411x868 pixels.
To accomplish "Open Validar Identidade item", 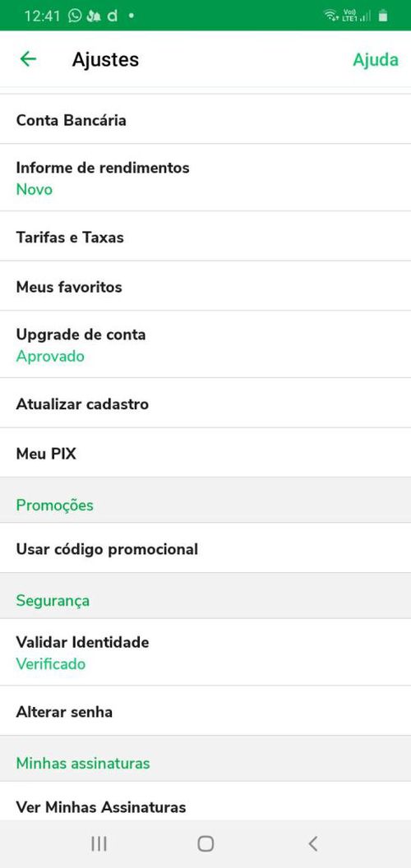I will pyautogui.click(x=205, y=653).
